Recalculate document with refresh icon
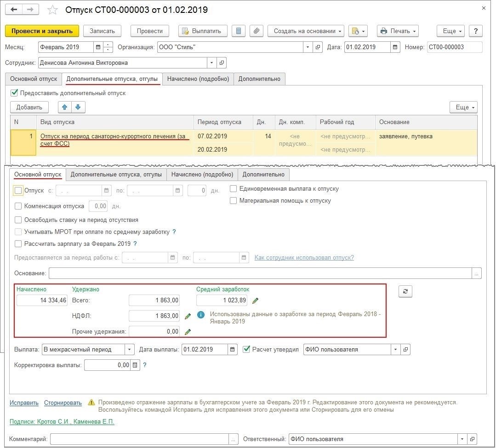Viewport: 496px width, 448px height. coord(405,291)
